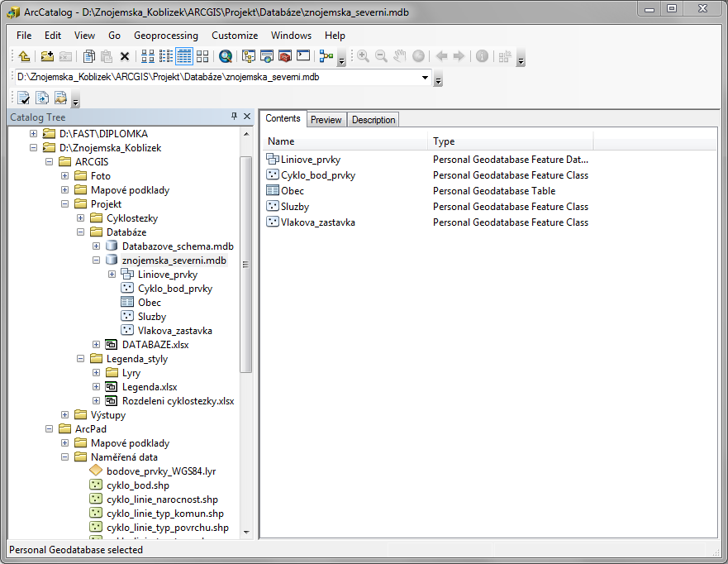Screen dimensions: 728x564
Task: Select bodove_prvky_WGS84.lyr in tree
Action: [161, 471]
